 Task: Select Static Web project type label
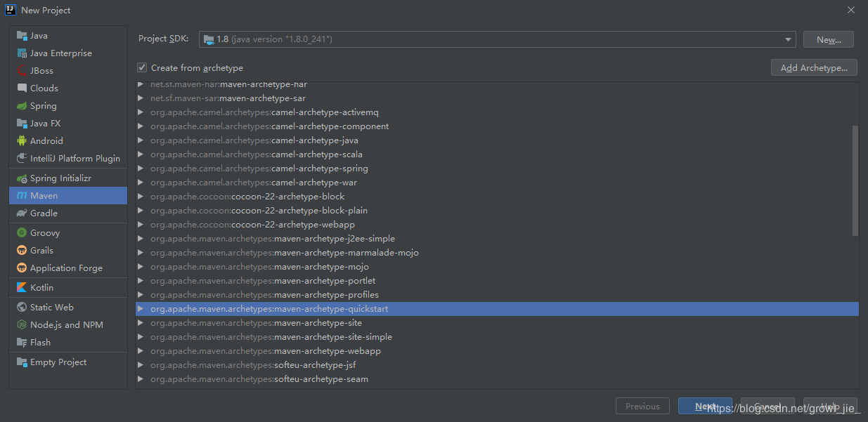(x=52, y=308)
